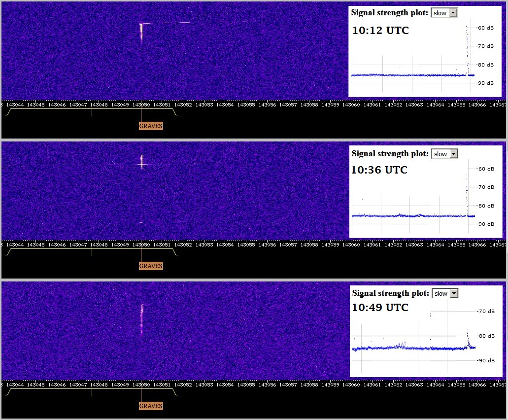Open the 'slow' dropdown in the 10:36 UTC panel
Image resolution: width=508 pixels, height=420 pixels.
pyautogui.click(x=444, y=154)
